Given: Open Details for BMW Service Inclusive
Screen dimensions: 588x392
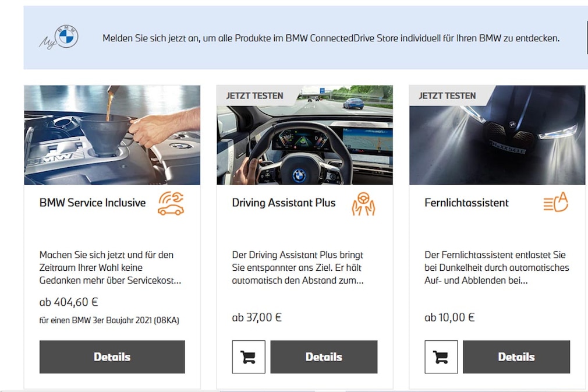Looking at the screenshot, I should [112, 356].
